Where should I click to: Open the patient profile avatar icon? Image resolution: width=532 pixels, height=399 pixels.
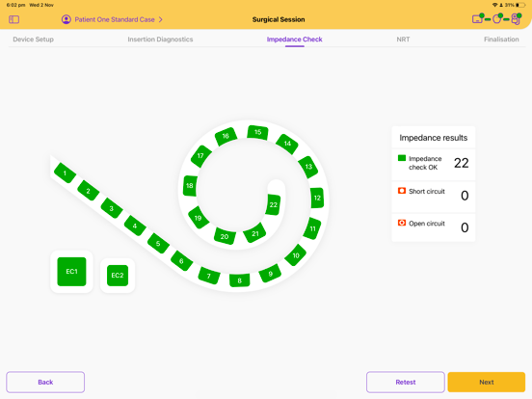[66, 19]
